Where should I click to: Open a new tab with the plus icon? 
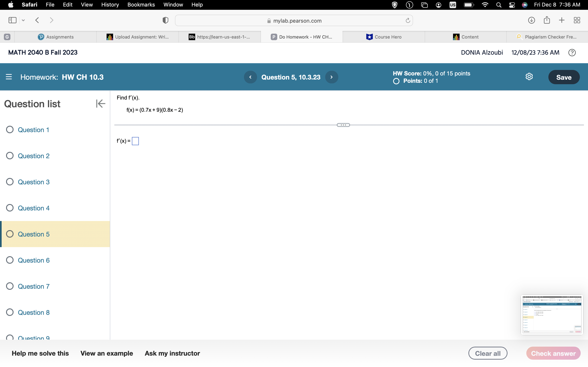pos(561,20)
